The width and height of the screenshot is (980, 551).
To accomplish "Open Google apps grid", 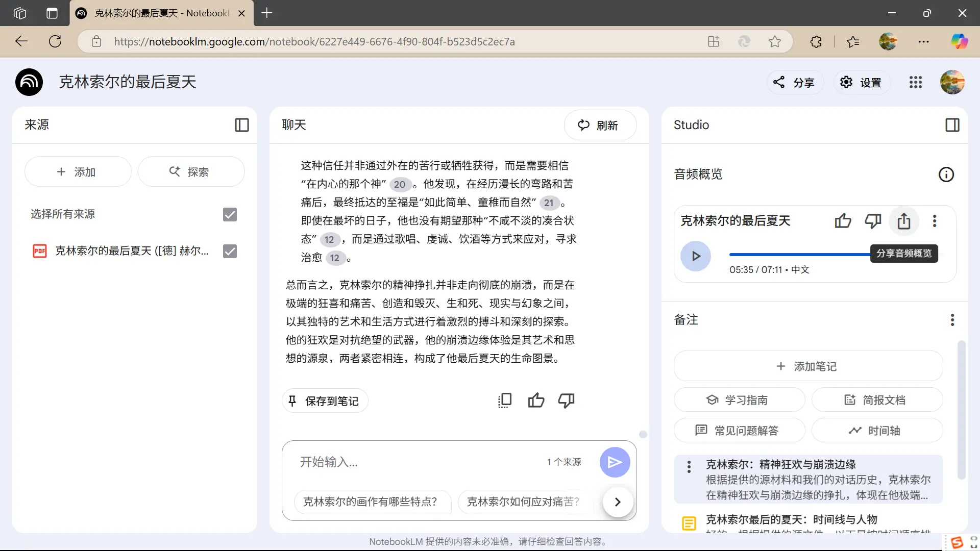I will point(916,82).
